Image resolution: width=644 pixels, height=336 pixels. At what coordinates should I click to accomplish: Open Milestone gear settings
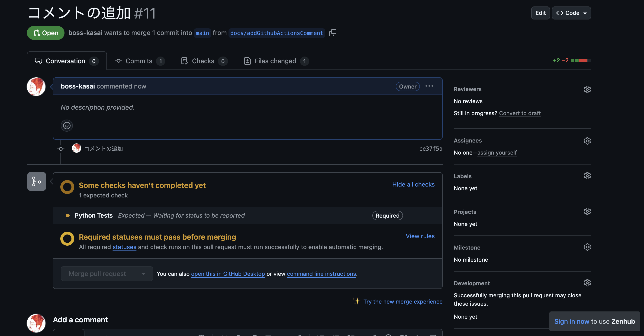[587, 247]
